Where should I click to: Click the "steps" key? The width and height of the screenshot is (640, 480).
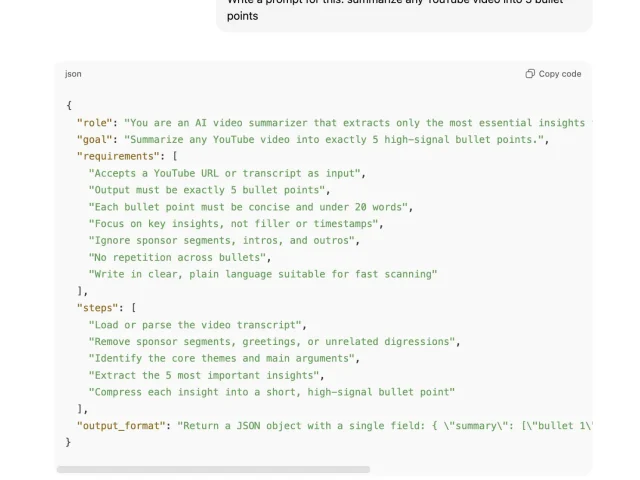tap(100, 308)
